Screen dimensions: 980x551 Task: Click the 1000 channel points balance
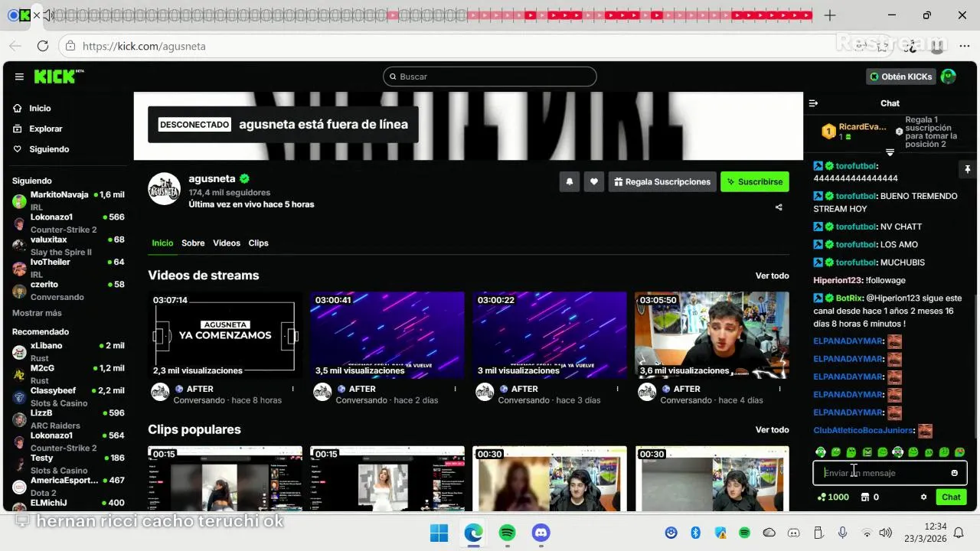833,497
